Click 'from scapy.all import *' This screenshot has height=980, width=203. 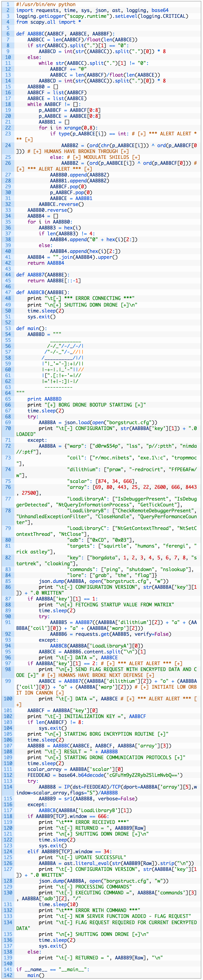tap(48, 22)
